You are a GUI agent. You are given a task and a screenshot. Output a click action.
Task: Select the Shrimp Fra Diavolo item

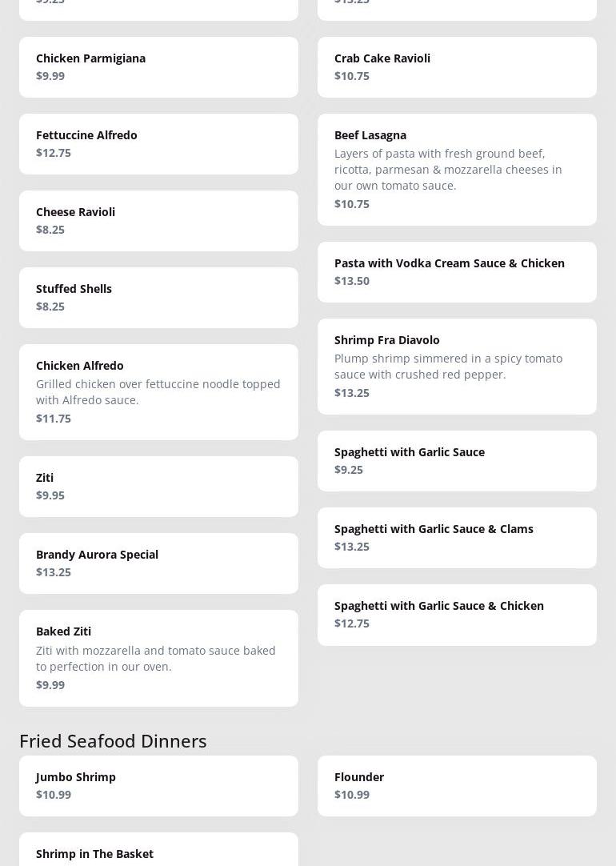click(x=457, y=367)
